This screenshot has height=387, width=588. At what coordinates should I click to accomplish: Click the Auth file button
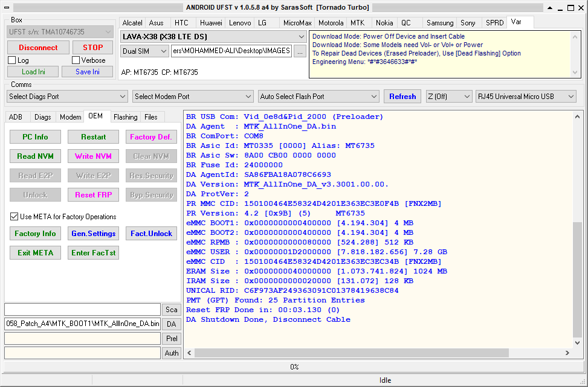point(172,353)
